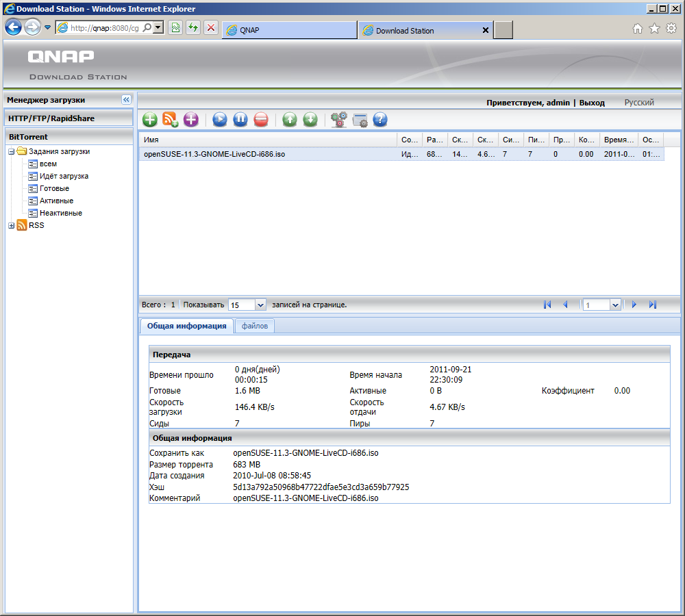Click the Выход logout link
This screenshot has height=616, width=685.
click(592, 103)
